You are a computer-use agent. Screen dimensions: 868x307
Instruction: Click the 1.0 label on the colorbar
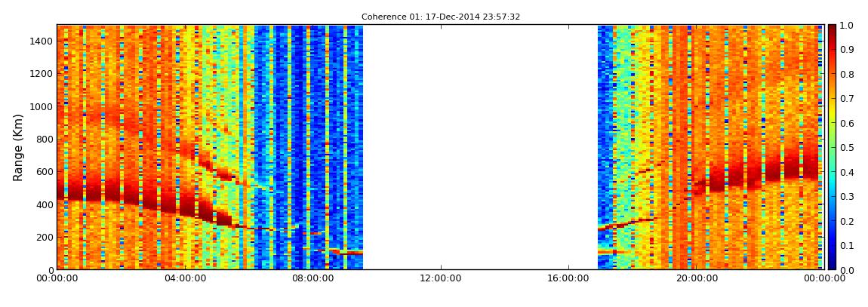tap(848, 25)
